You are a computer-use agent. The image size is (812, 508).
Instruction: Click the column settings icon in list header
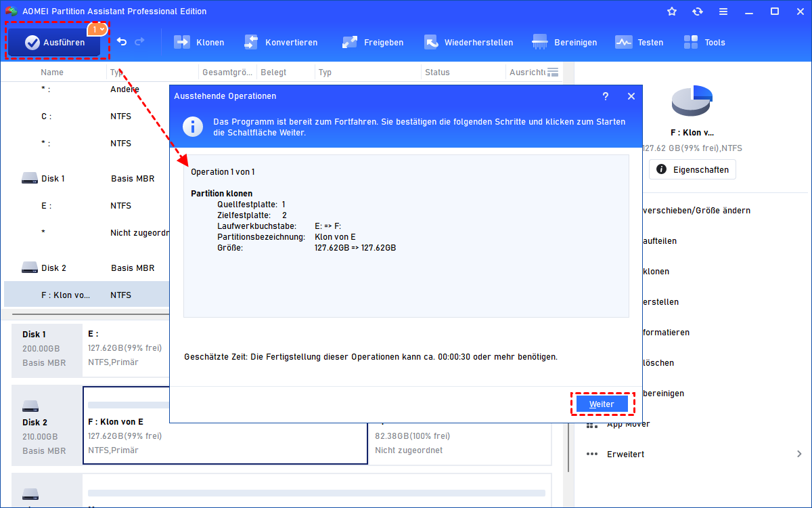(553, 72)
